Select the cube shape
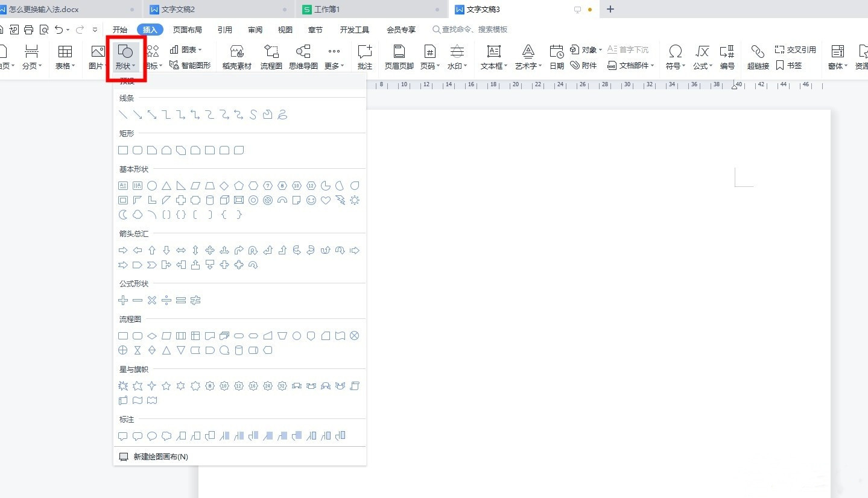Screen dimensions: 868x498 224,200
